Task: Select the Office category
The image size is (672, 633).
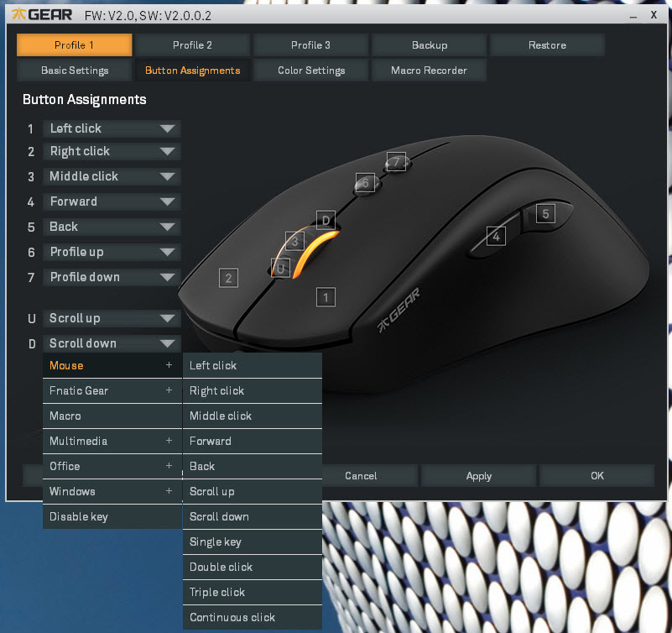Action: pos(112,466)
